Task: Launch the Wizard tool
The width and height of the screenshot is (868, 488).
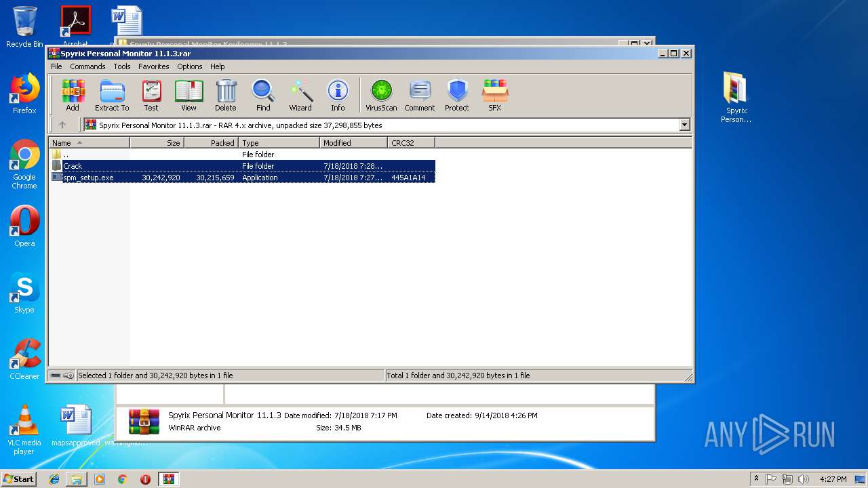Action: click(300, 96)
